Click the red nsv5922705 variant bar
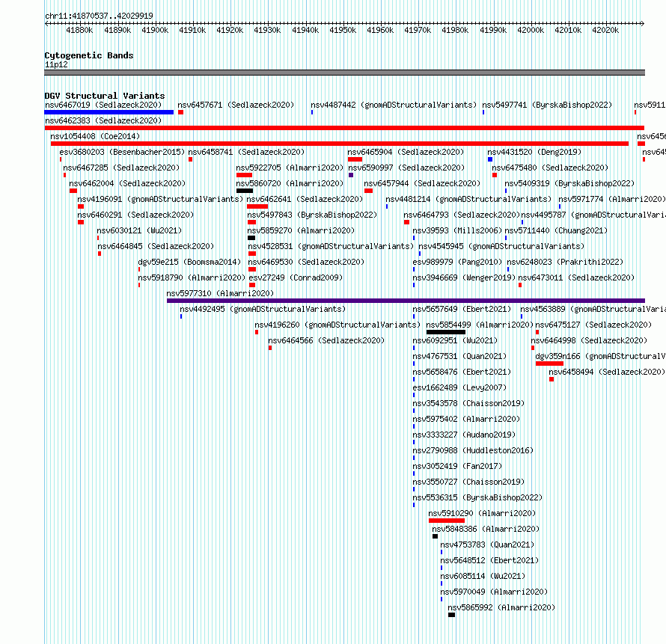Image resolution: width=666 pixels, height=644 pixels. click(x=244, y=175)
